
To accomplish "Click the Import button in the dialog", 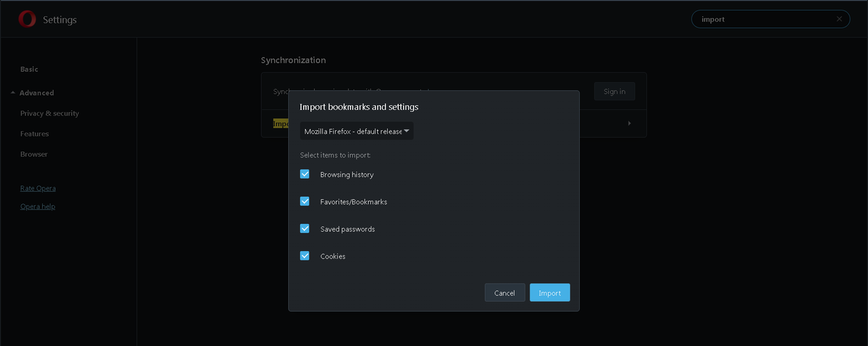I will 549,292.
